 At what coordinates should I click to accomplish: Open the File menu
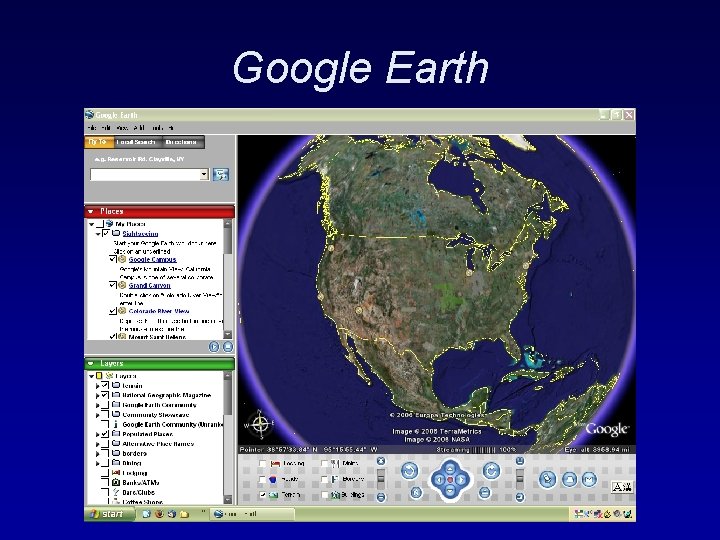coord(91,128)
